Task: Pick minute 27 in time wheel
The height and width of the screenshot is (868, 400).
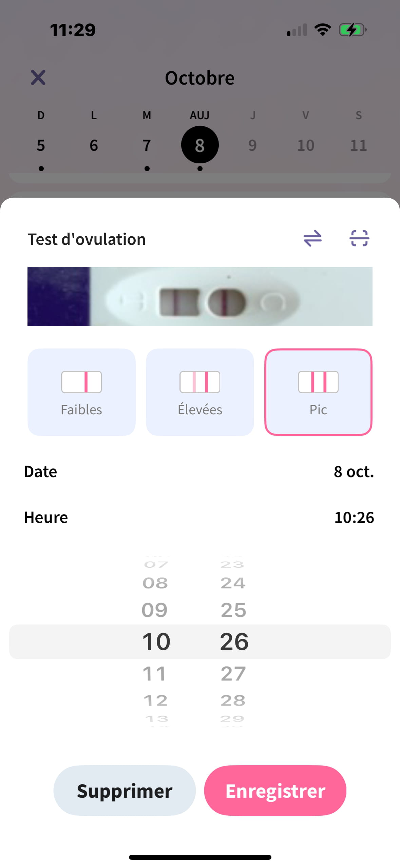Action: click(233, 673)
